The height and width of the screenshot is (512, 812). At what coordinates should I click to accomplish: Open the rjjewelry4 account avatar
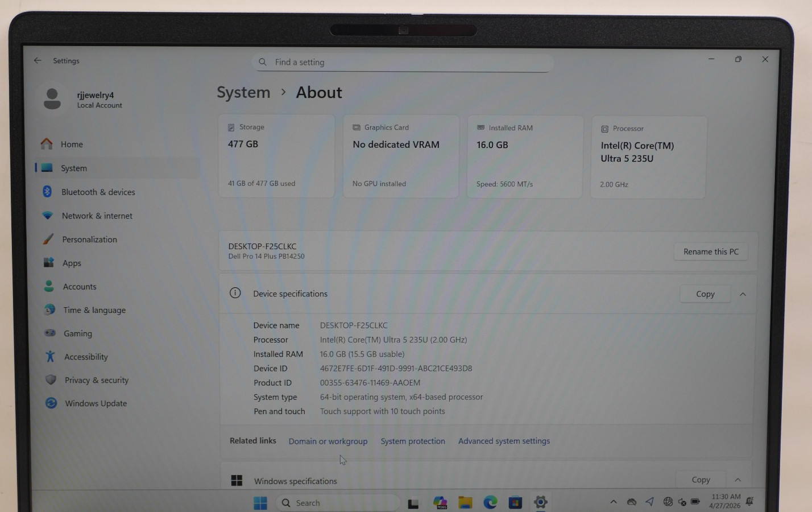point(52,99)
